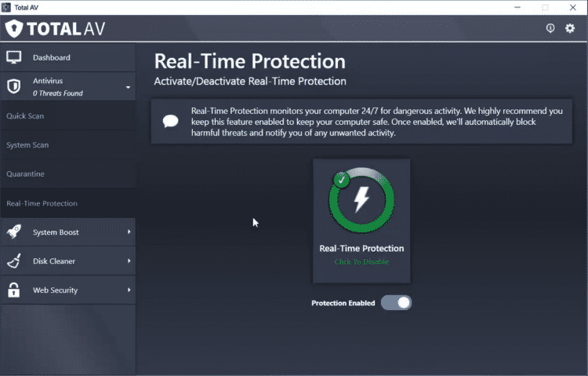Screen dimensions: 588x376
Task: Expand the Web Security submenu arrow
Action: pyautogui.click(x=129, y=290)
